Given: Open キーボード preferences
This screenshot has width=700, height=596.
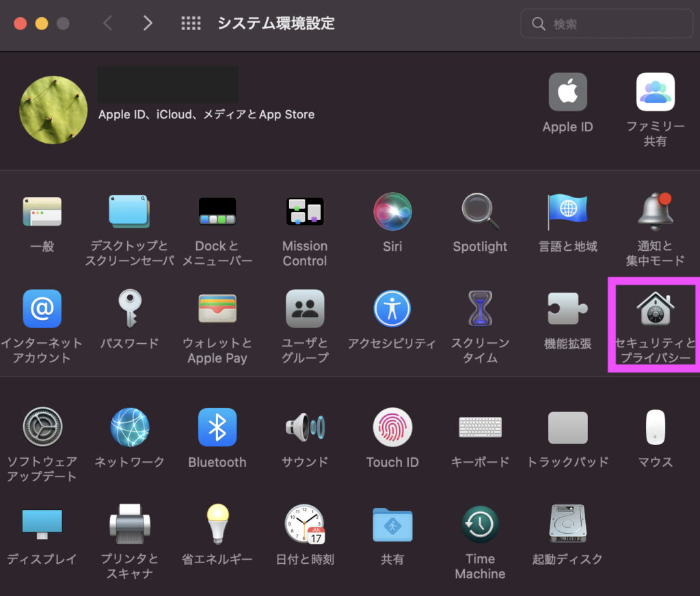Looking at the screenshot, I should (x=480, y=426).
